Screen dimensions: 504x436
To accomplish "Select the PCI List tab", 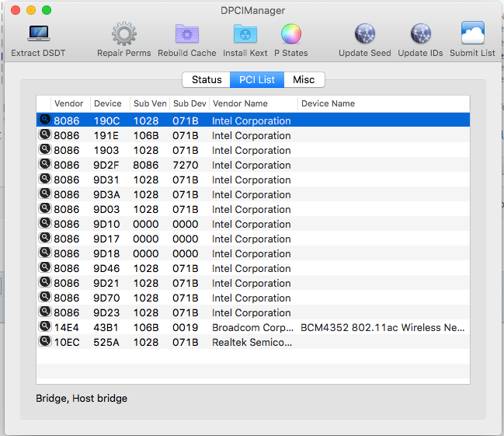I will 256,80.
